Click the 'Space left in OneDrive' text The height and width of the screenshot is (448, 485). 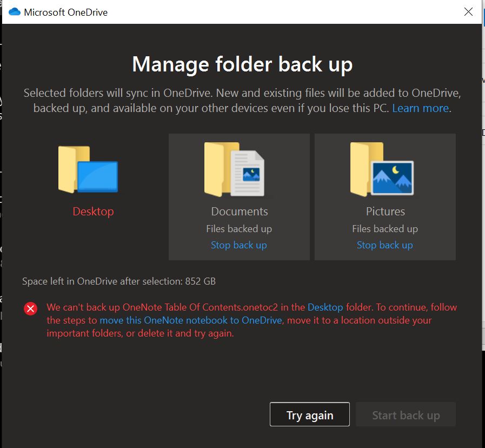click(119, 281)
